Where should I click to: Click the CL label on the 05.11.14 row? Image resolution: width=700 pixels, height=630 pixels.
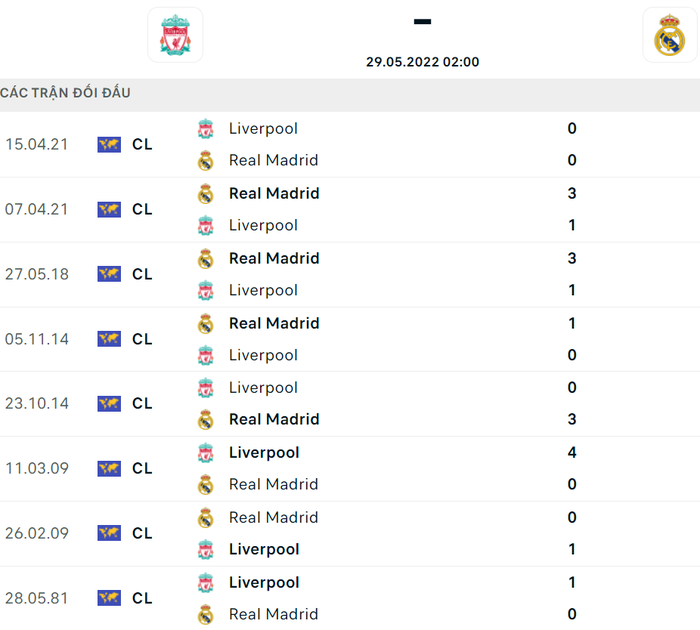point(142,339)
